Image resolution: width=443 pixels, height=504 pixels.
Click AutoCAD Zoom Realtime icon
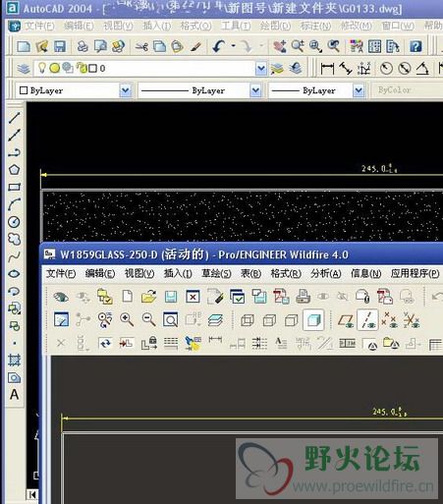298,46
